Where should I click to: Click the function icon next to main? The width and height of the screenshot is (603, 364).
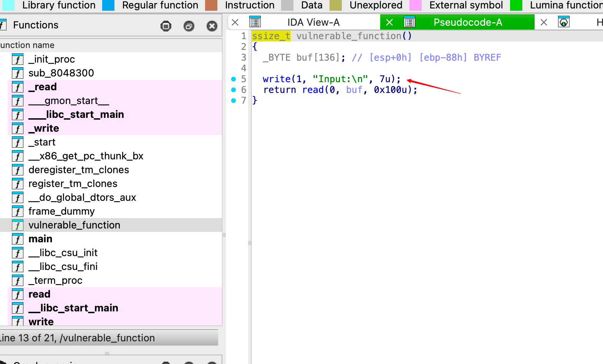18,239
